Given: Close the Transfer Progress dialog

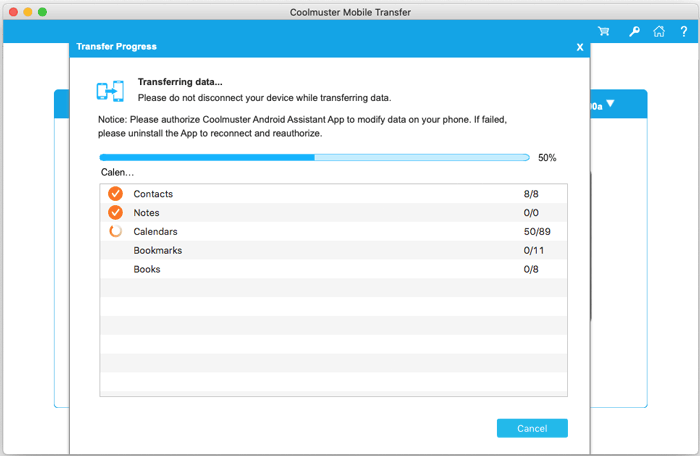Looking at the screenshot, I should [x=580, y=47].
